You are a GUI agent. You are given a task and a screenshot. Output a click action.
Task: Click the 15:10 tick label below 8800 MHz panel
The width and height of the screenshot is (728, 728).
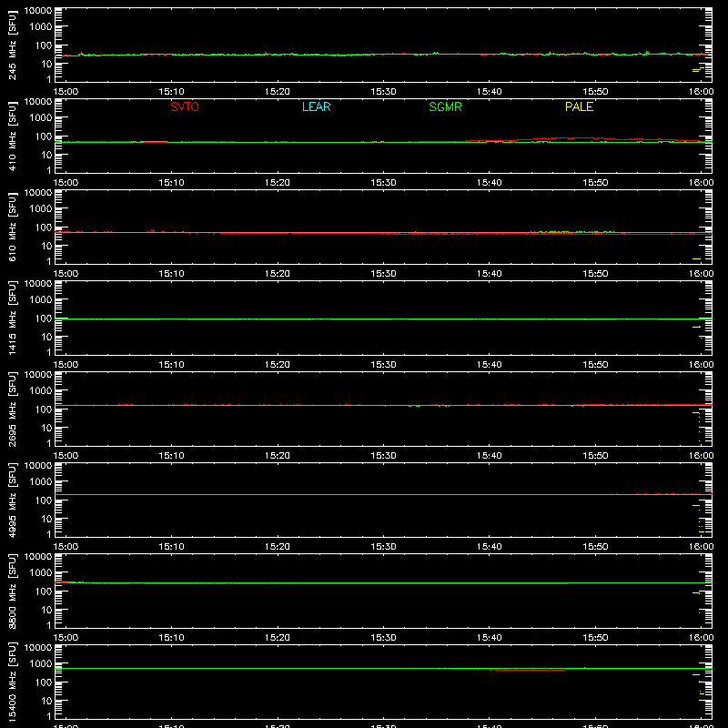pyautogui.click(x=171, y=638)
